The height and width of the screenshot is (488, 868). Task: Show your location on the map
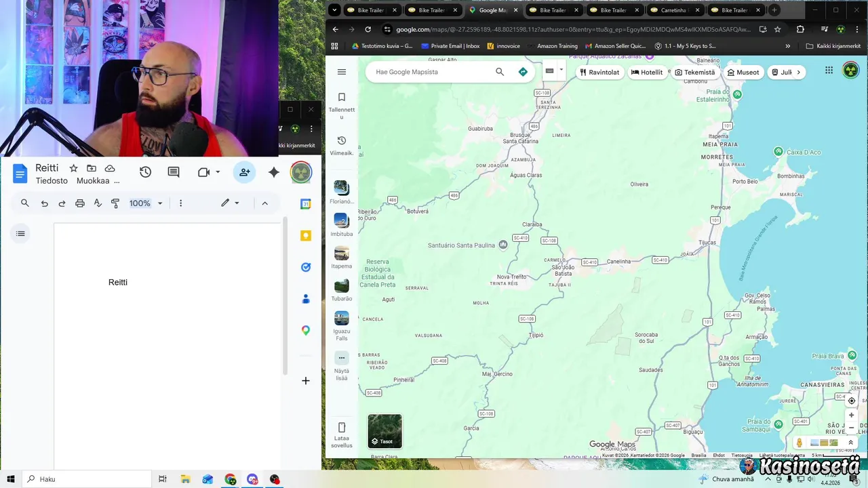(852, 401)
